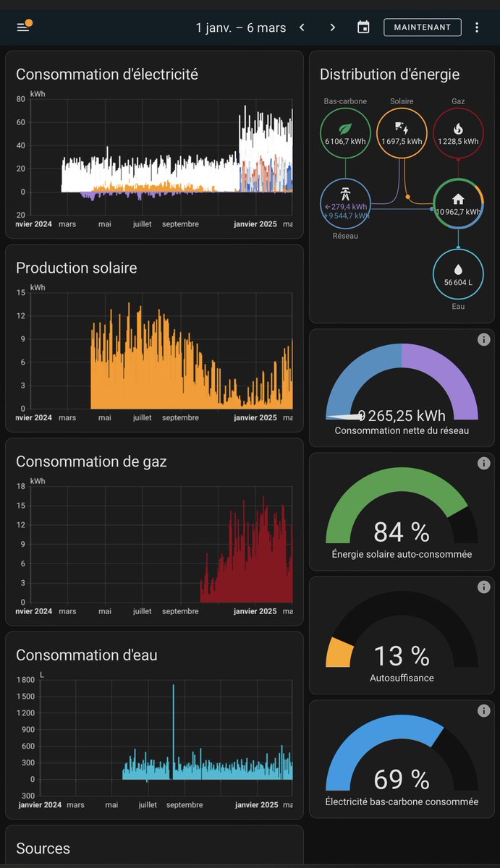Click the Consommation d'eau card title
Screen dimensions: 500x868
[87, 655]
